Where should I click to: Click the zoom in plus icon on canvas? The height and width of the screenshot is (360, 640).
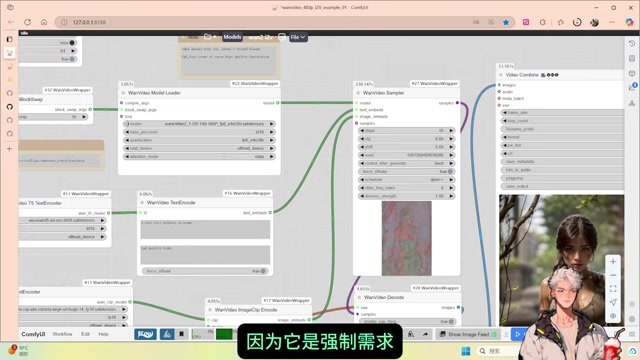coord(613,262)
